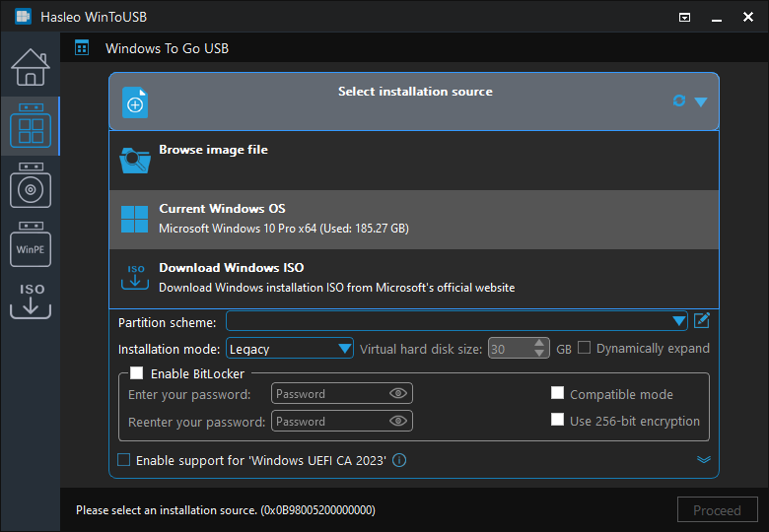The image size is (769, 532).
Task: Show password in Reenter your password field
Action: tap(397, 421)
